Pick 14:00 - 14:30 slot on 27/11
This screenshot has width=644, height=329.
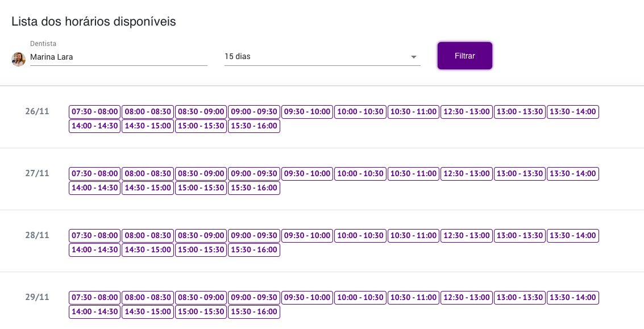pyautogui.click(x=94, y=188)
